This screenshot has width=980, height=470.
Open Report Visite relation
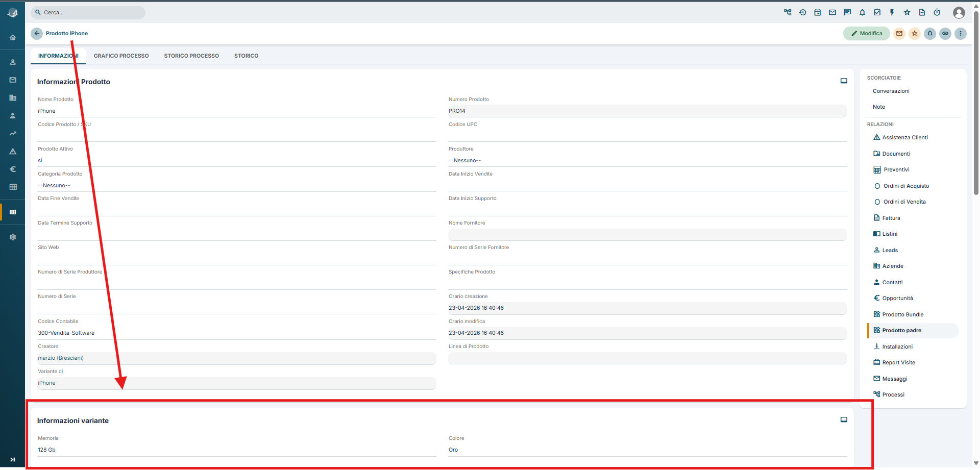pos(894,362)
